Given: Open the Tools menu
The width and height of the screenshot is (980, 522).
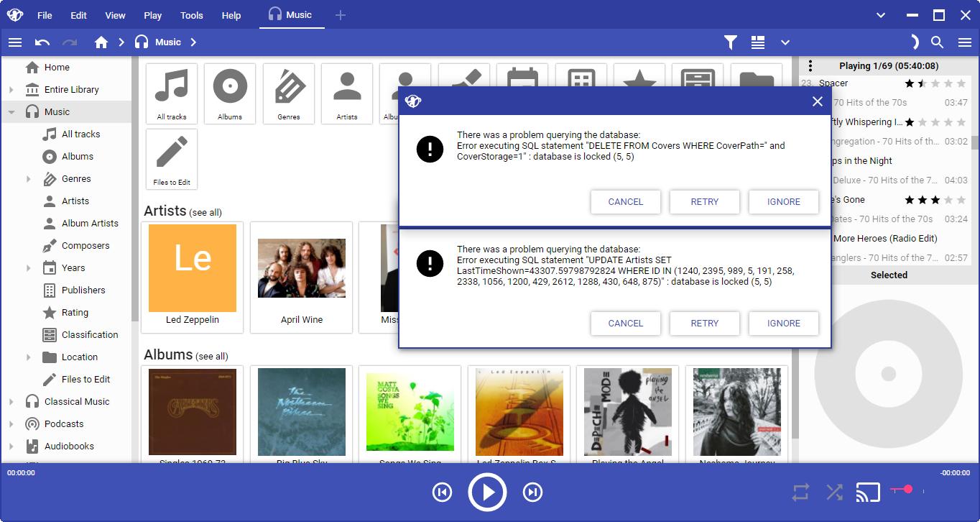Looking at the screenshot, I should click(x=192, y=15).
